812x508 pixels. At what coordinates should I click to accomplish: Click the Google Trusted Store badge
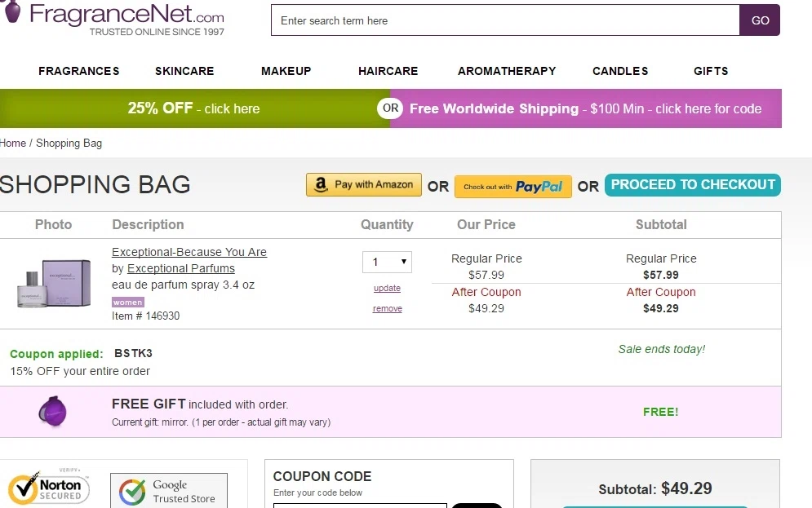(x=169, y=490)
